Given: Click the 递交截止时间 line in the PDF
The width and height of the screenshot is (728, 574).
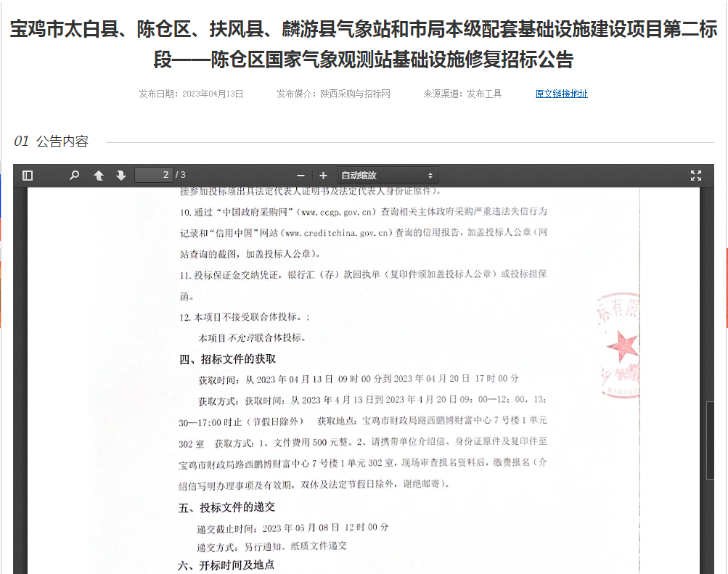Looking at the screenshot, I should pos(293,528).
